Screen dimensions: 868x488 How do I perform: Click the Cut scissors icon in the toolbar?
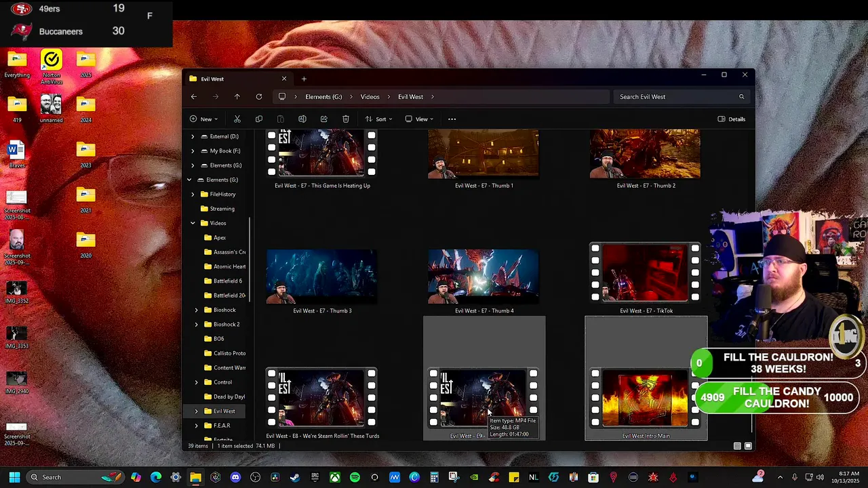(237, 119)
